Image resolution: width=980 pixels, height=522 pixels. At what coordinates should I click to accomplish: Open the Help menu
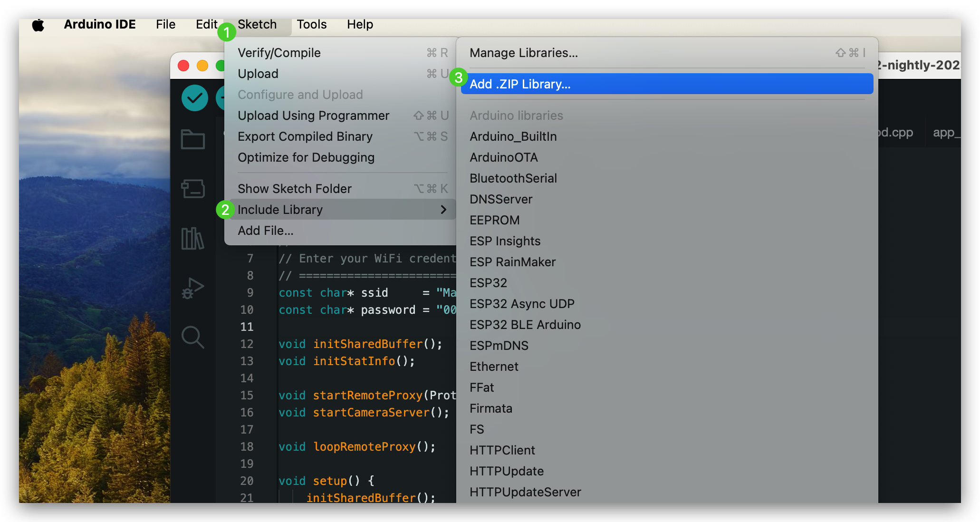tap(360, 25)
